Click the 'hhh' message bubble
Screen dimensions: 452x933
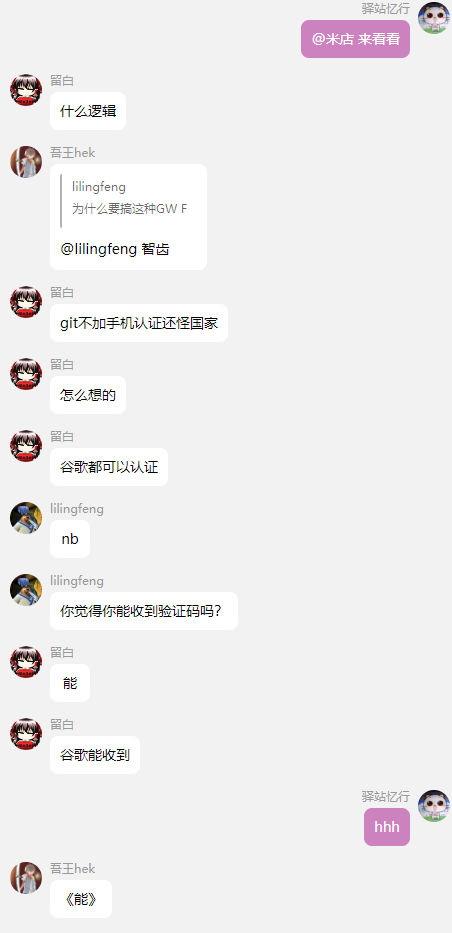[387, 827]
